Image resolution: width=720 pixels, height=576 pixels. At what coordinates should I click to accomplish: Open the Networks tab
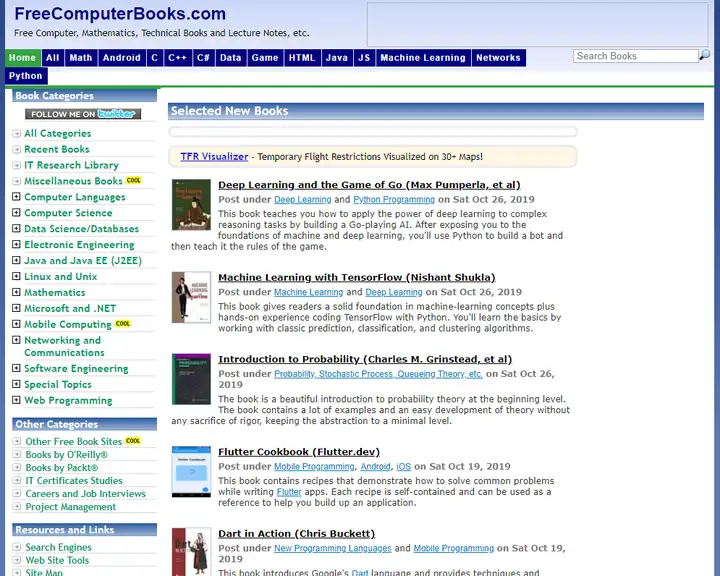click(498, 58)
